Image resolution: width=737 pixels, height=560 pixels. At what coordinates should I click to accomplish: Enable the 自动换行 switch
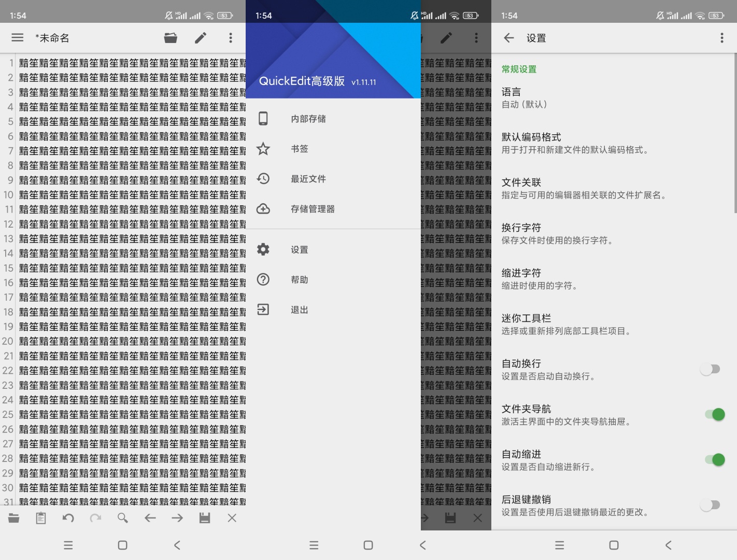click(x=711, y=369)
